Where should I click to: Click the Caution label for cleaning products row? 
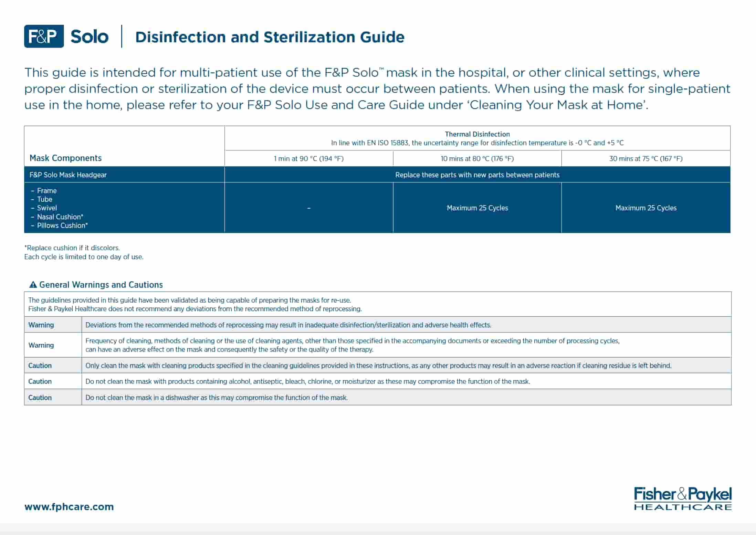40,365
